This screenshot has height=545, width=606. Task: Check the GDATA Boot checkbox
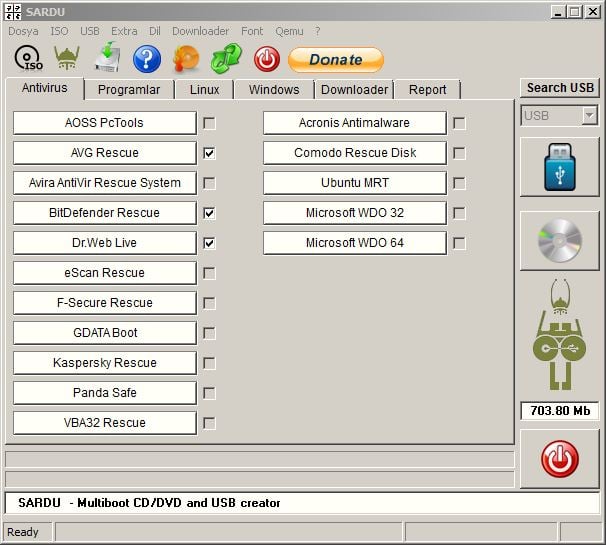(x=209, y=333)
